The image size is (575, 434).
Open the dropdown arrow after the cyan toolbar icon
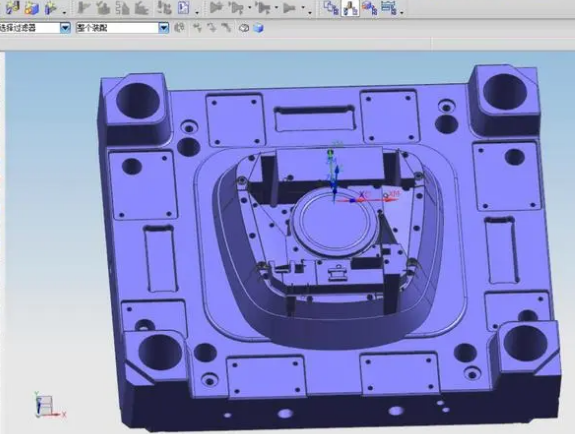402,13
